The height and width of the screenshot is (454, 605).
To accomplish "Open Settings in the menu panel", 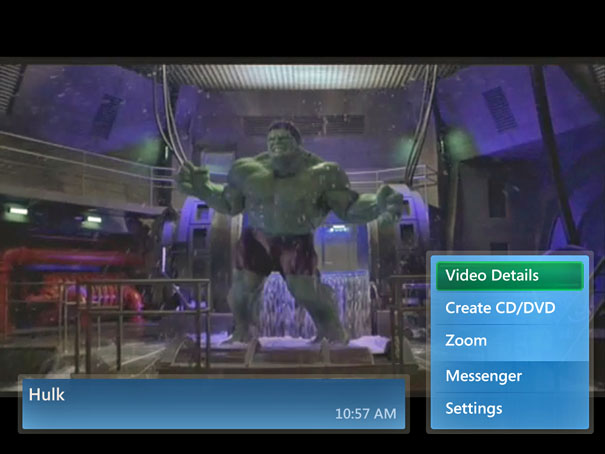I will [509, 409].
